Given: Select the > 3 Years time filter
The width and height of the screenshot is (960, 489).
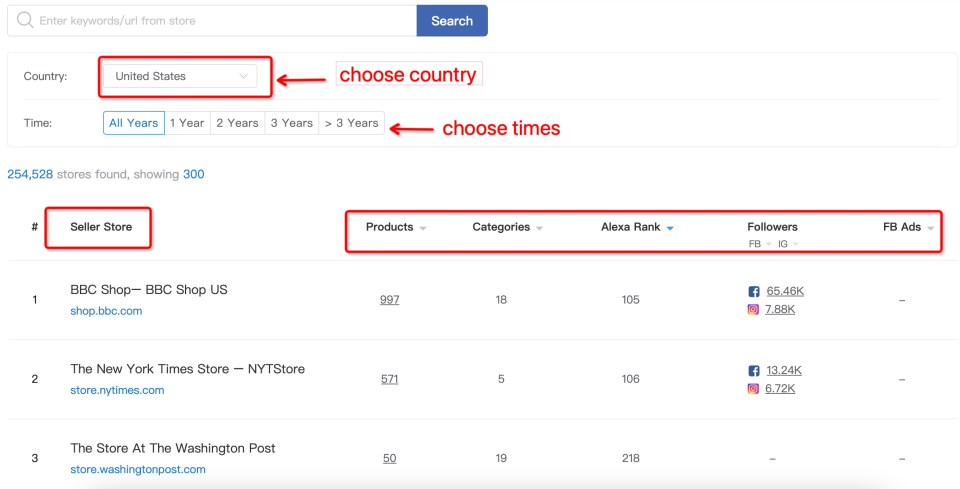Looking at the screenshot, I should pos(351,123).
